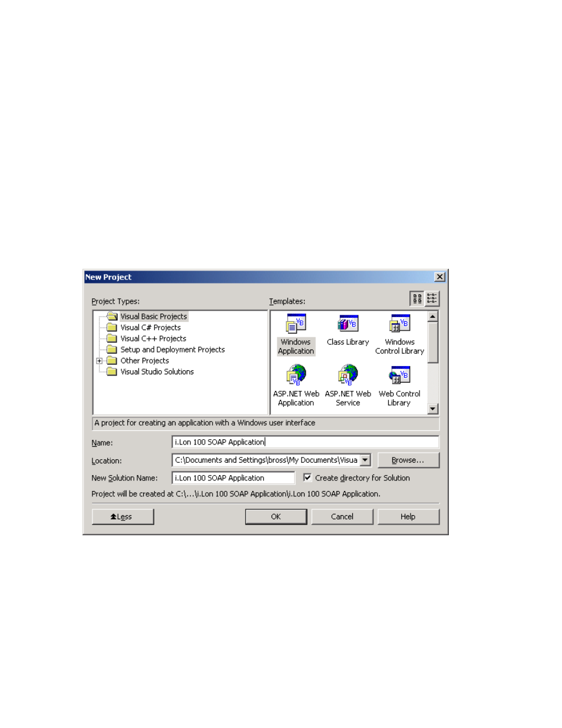The width and height of the screenshot is (562, 728).
Task: Click the templates scrollbar down arrow
Action: coord(433,409)
